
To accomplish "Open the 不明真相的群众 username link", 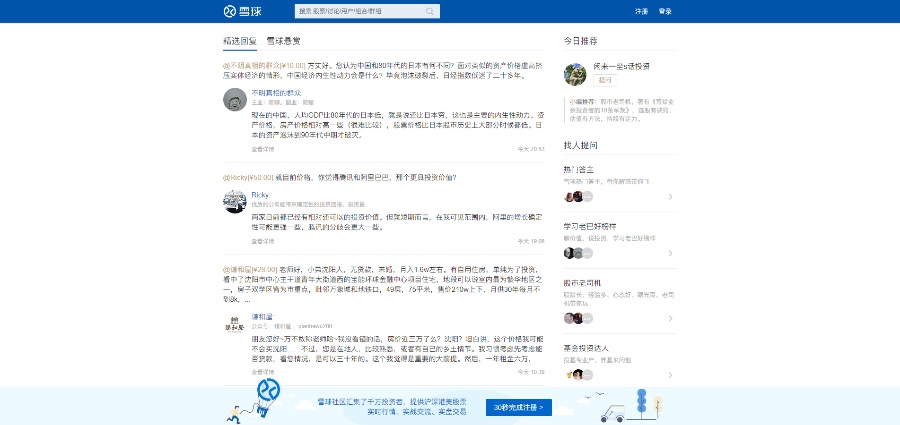I will 276,92.
